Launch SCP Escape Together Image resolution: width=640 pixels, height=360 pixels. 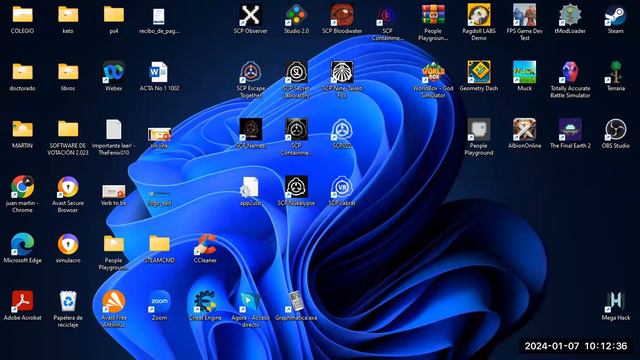[x=251, y=72]
